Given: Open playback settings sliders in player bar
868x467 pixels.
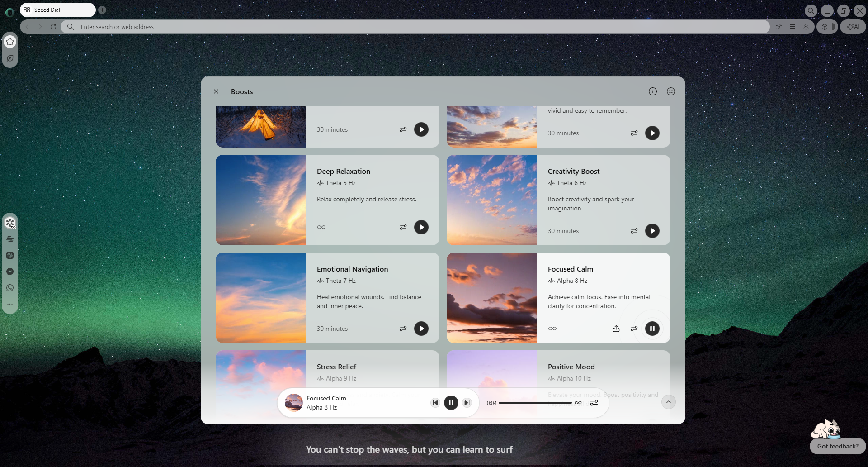Looking at the screenshot, I should coord(594,403).
